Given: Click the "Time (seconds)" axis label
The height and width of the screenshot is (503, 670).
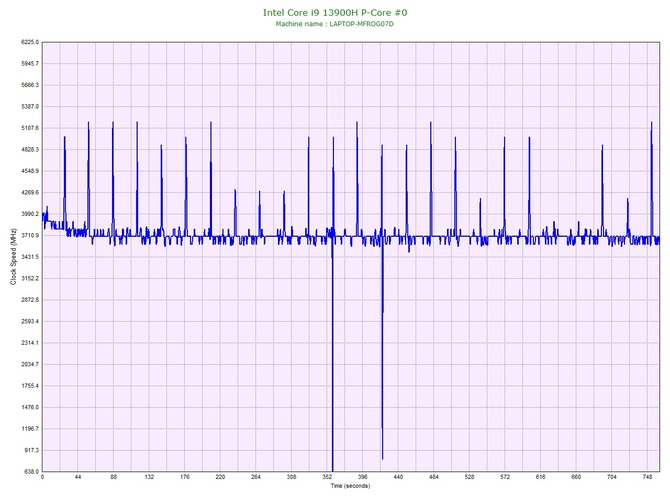Looking at the screenshot, I should (350, 486).
